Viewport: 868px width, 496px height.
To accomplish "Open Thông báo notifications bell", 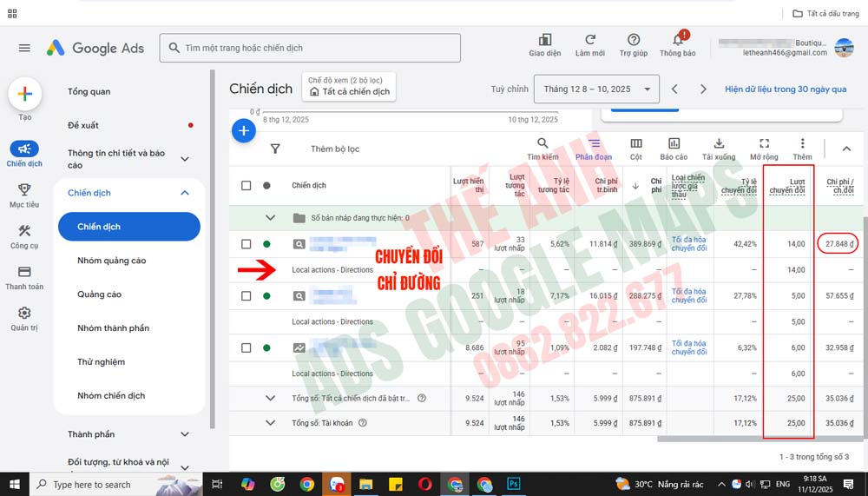I will point(678,39).
